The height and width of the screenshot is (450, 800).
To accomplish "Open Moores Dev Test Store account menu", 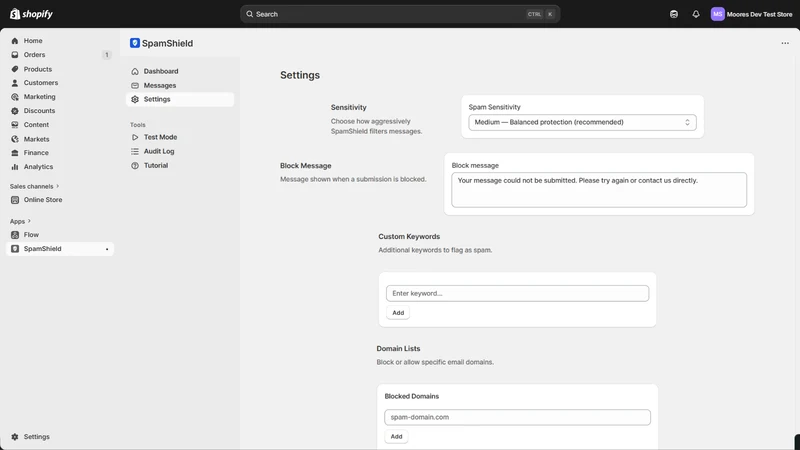I will (x=752, y=14).
